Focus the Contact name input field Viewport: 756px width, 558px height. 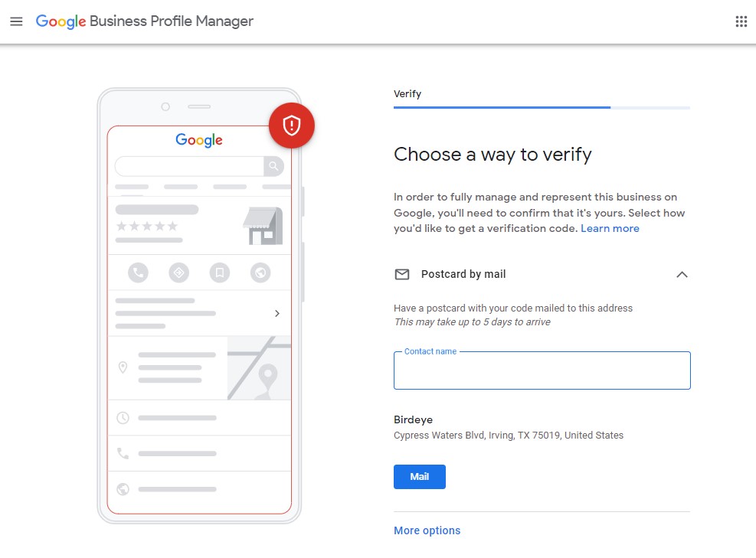[542, 370]
